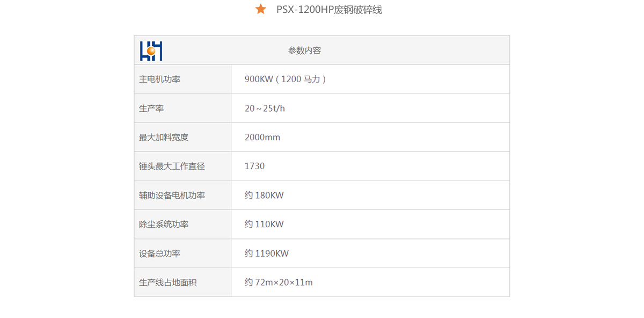
Task: Select the 锤头最大工作直径 row label
Action: (172, 167)
